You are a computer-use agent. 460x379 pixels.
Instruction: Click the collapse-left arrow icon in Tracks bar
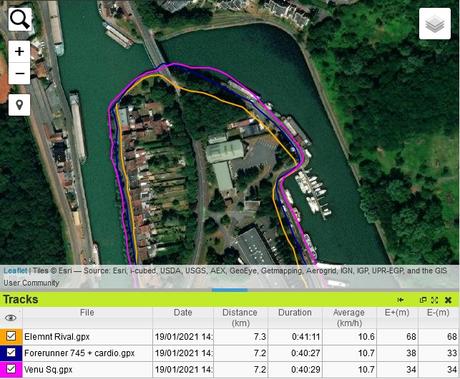coord(400,300)
